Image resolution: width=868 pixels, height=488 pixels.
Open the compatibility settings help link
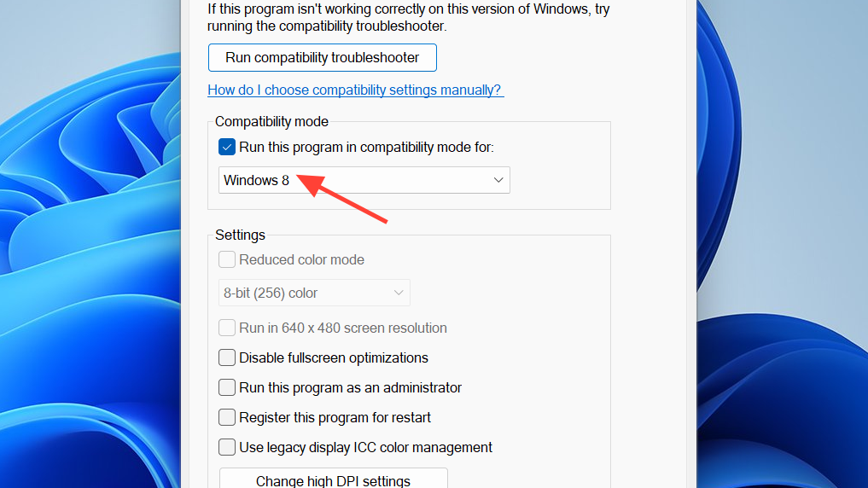pyautogui.click(x=355, y=90)
